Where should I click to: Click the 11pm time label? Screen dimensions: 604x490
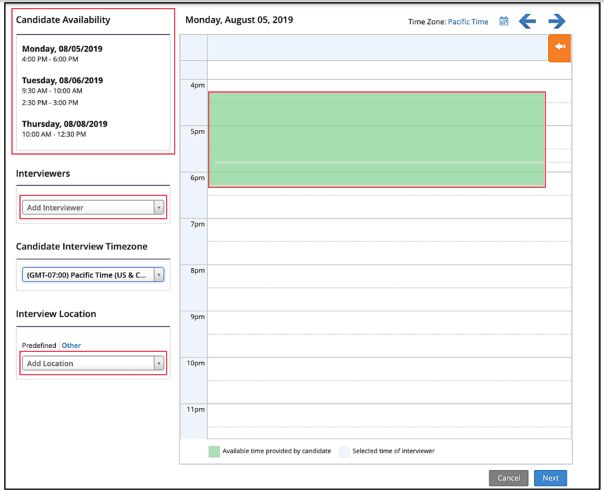tap(196, 409)
